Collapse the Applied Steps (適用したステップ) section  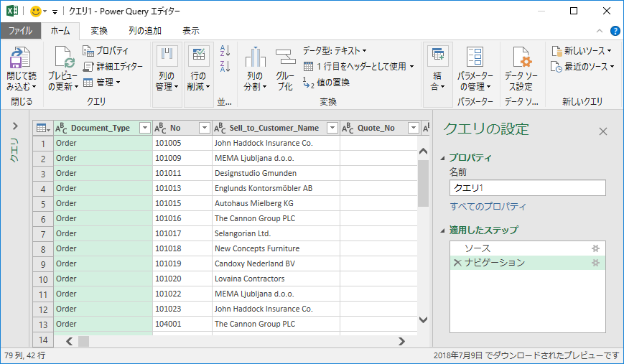click(442, 230)
